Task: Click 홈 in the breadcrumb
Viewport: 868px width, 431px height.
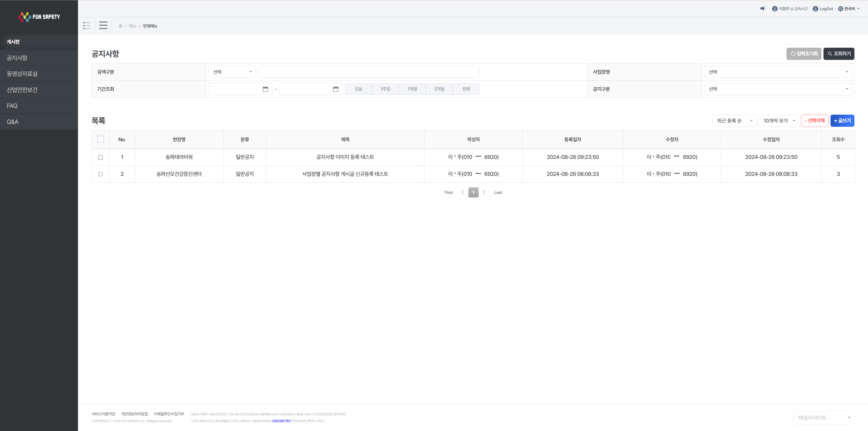Action: (120, 26)
